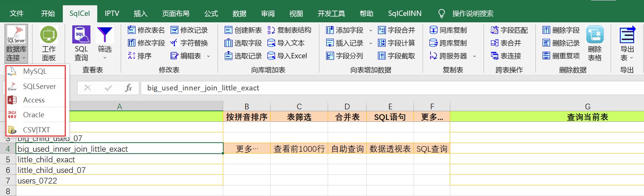This screenshot has width=644, height=196.
Task: Open the 文件 file tab
Action: (17, 14)
